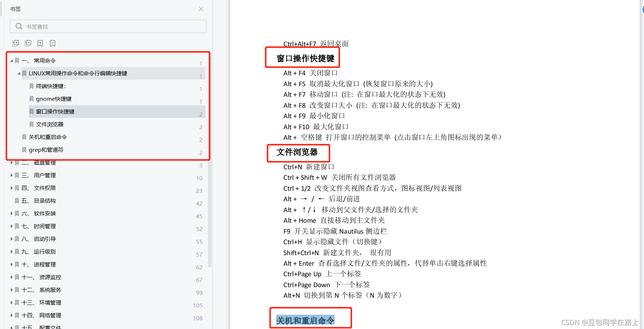Click the collapse all bookmarks icon

[28, 43]
